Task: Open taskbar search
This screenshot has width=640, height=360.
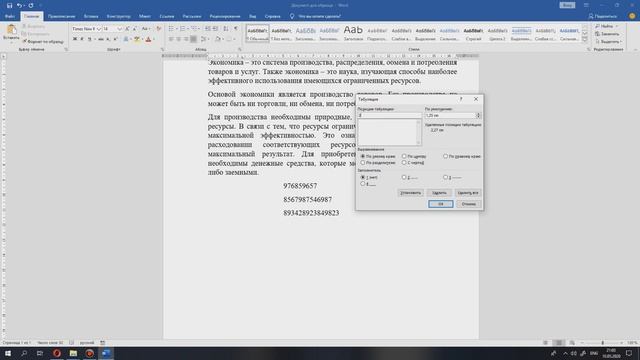Action: coord(24,353)
